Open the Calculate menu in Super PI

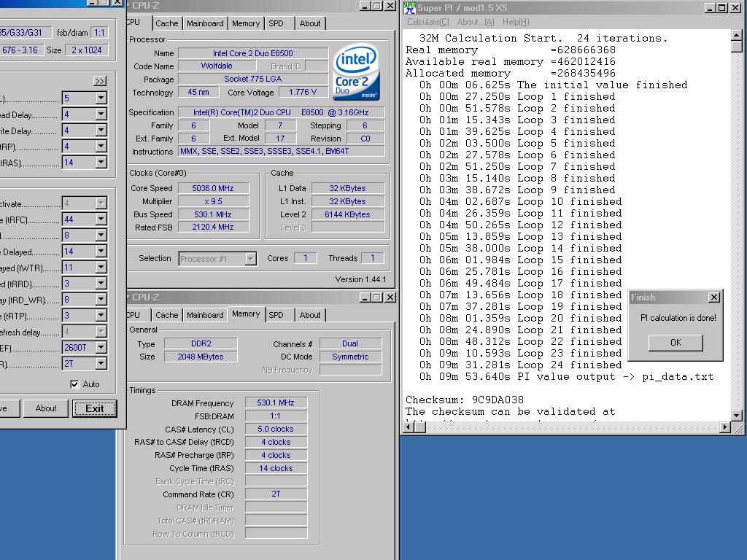[427, 22]
